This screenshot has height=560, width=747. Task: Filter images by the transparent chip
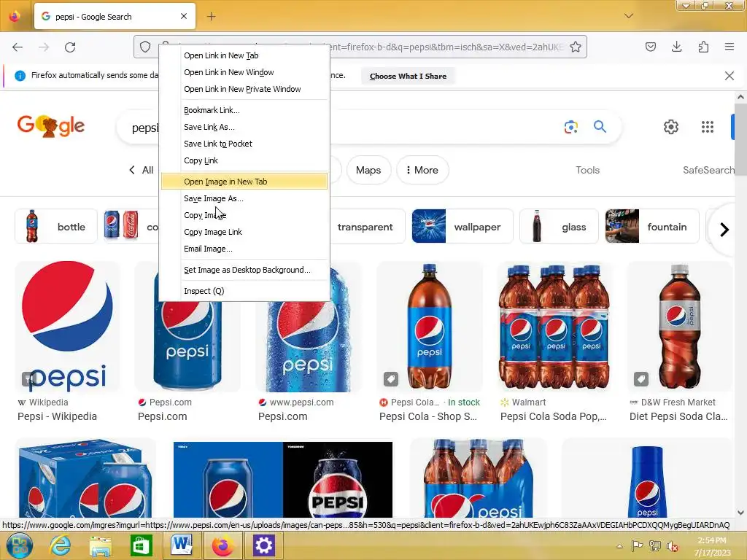click(x=365, y=227)
